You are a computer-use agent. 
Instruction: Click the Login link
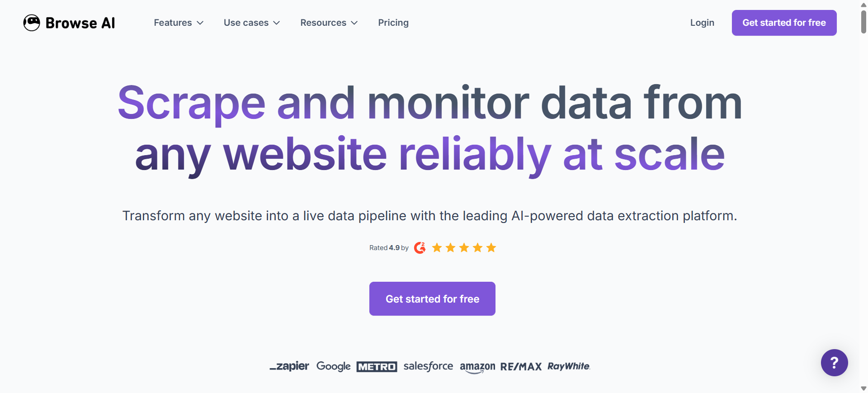(x=702, y=23)
